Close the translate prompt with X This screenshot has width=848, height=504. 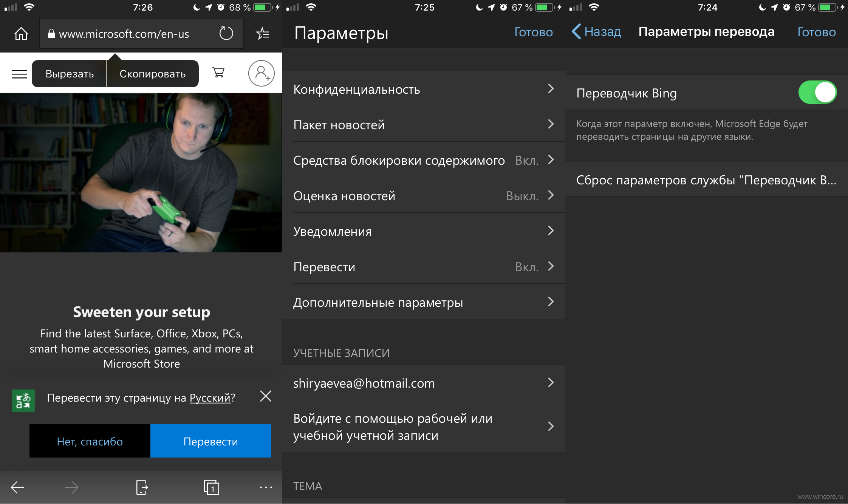(266, 396)
